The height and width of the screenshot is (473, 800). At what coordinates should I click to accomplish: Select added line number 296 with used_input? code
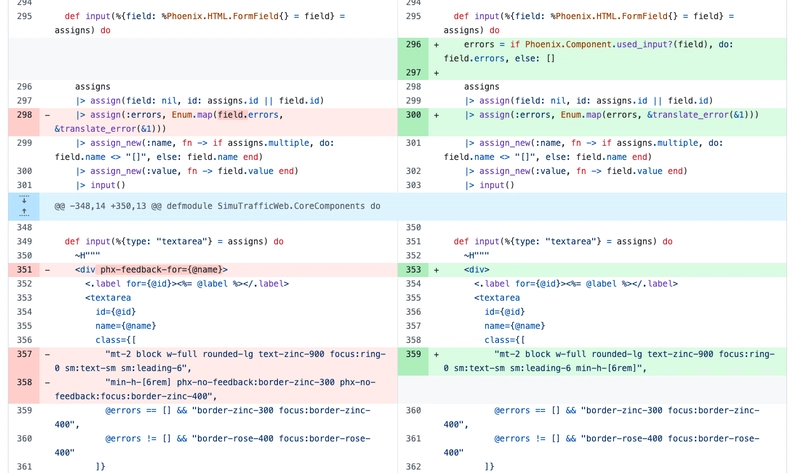point(413,44)
